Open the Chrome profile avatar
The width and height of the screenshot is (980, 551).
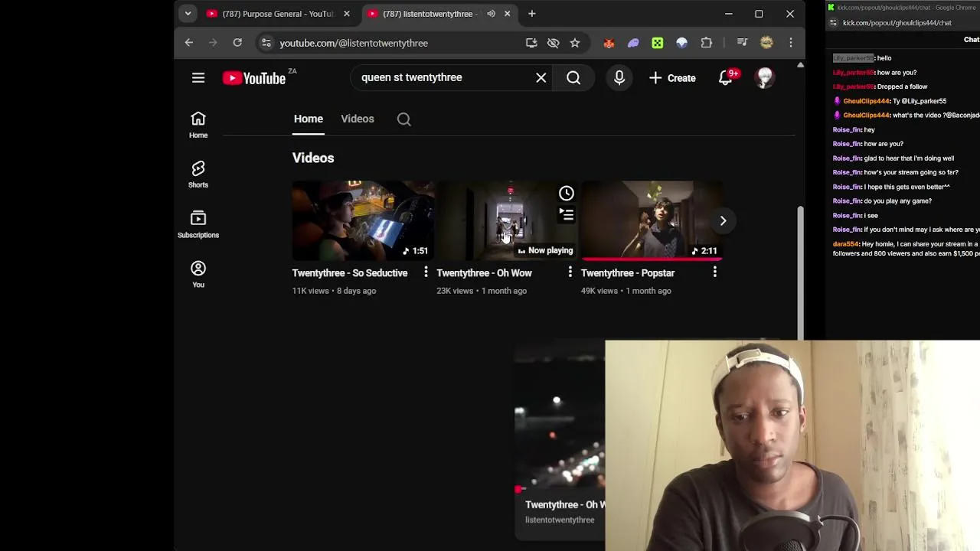(766, 43)
